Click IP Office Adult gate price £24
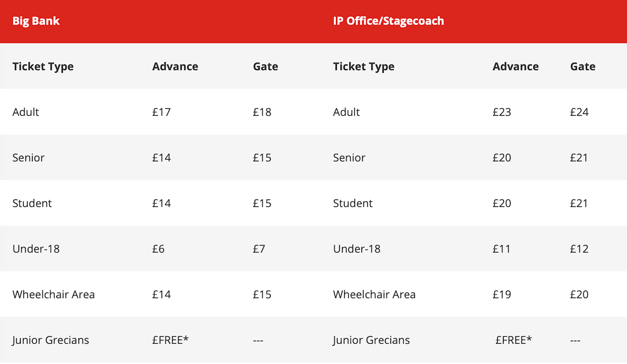This screenshot has width=627, height=364. [579, 112]
